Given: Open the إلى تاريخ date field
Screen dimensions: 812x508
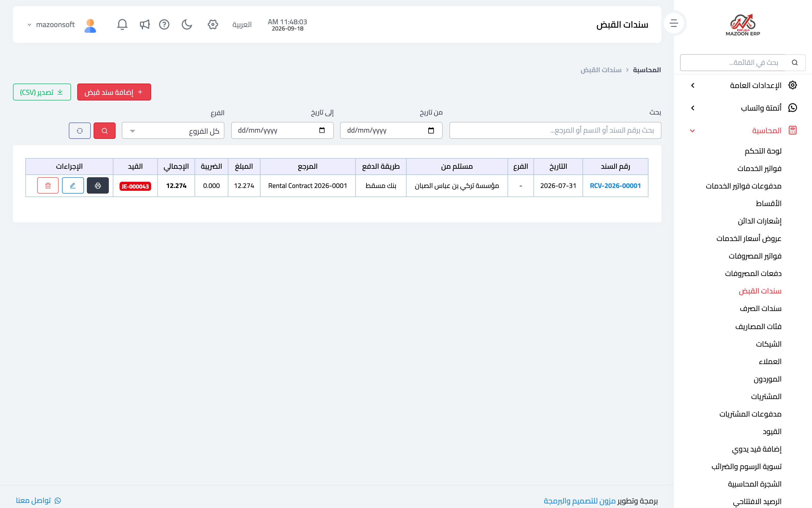Looking at the screenshot, I should point(282,130).
